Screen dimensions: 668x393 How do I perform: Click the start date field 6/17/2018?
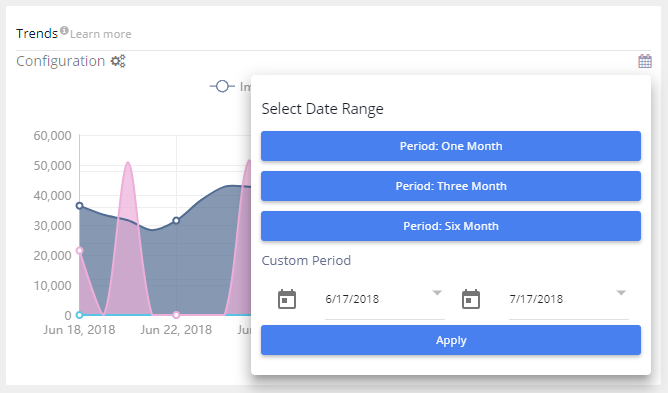pyautogui.click(x=385, y=299)
